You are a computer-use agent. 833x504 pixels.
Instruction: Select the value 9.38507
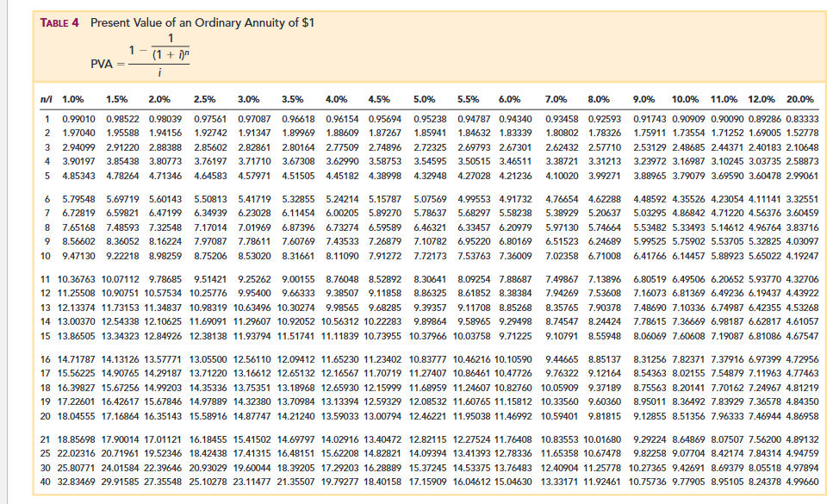tap(342, 293)
